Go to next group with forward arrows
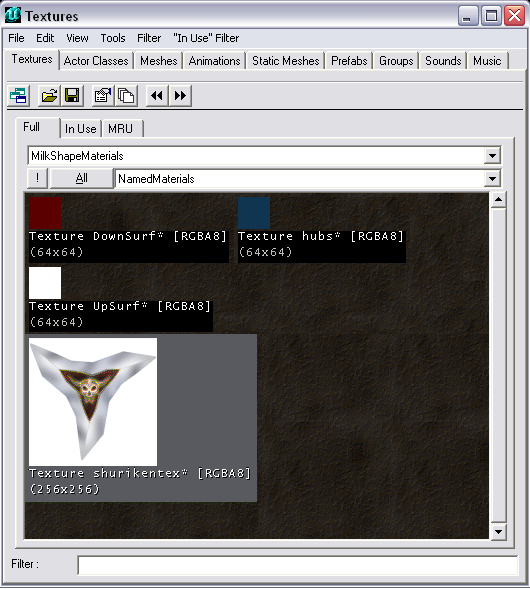The width and height of the screenshot is (530, 589). pyautogui.click(x=180, y=95)
